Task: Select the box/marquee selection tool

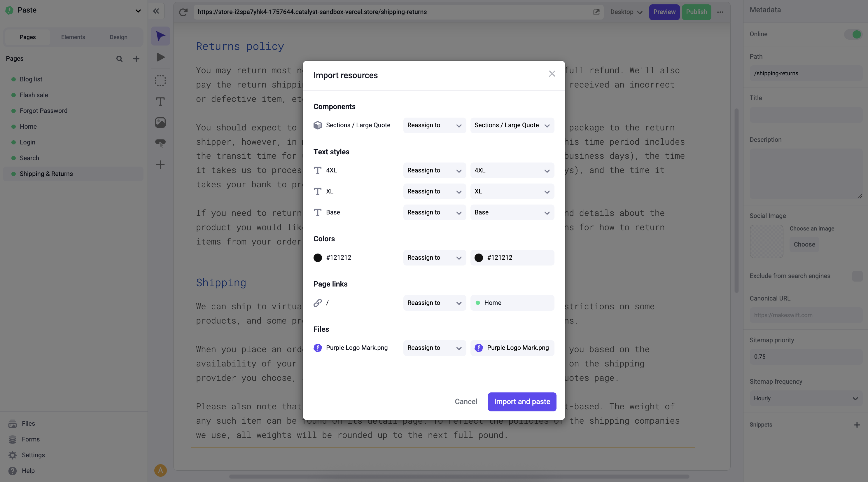Action: tap(160, 80)
